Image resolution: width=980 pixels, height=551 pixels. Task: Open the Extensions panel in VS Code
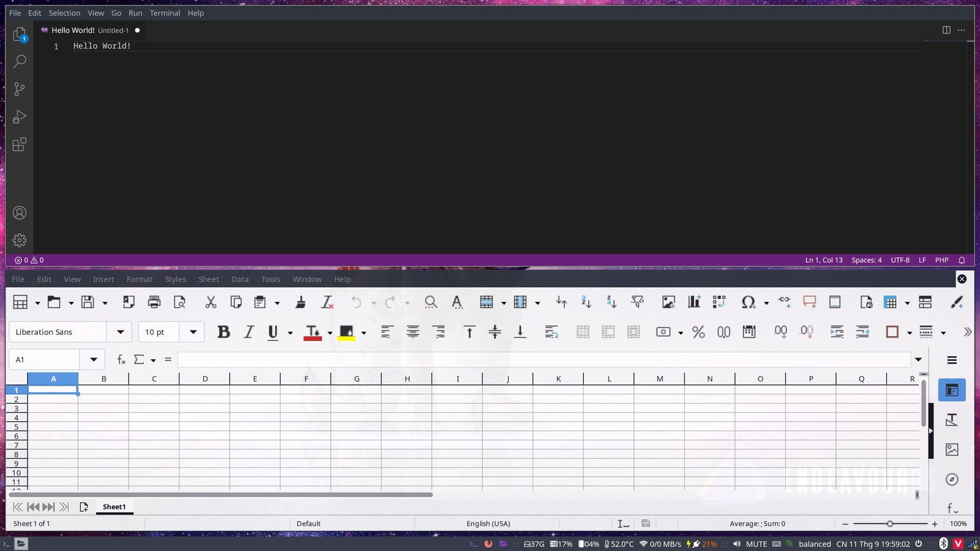(20, 144)
